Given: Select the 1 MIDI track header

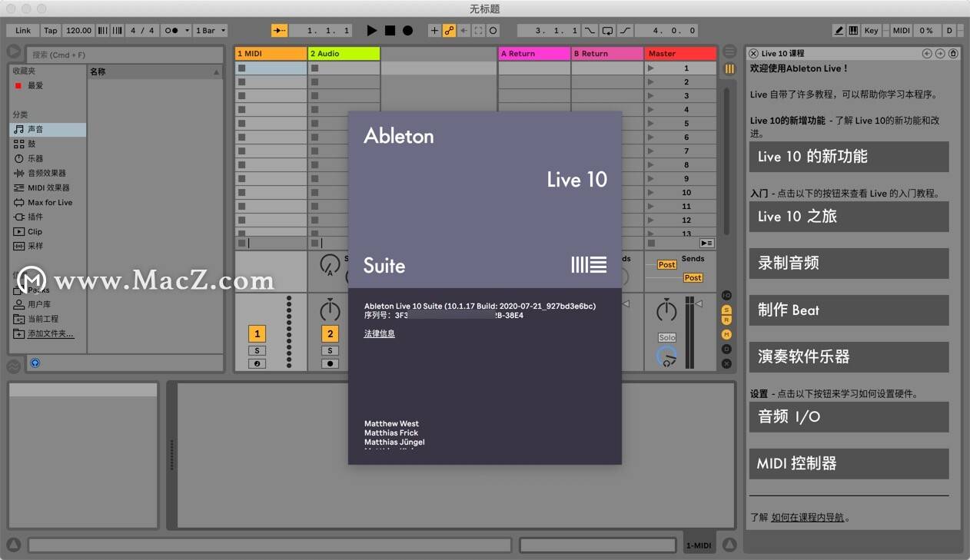Looking at the screenshot, I should 271,54.
